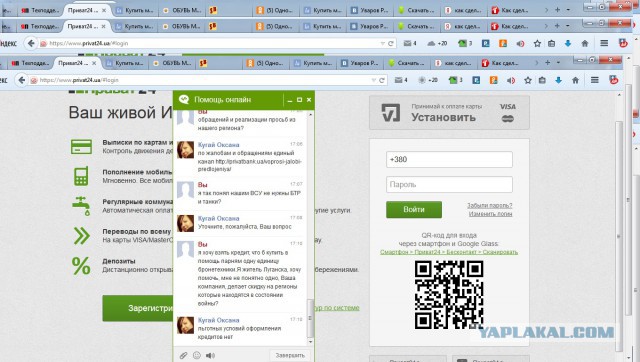640x362 pixels.
Task: Open the list-all-tabs dropdown arrow in front window
Action: (558, 63)
